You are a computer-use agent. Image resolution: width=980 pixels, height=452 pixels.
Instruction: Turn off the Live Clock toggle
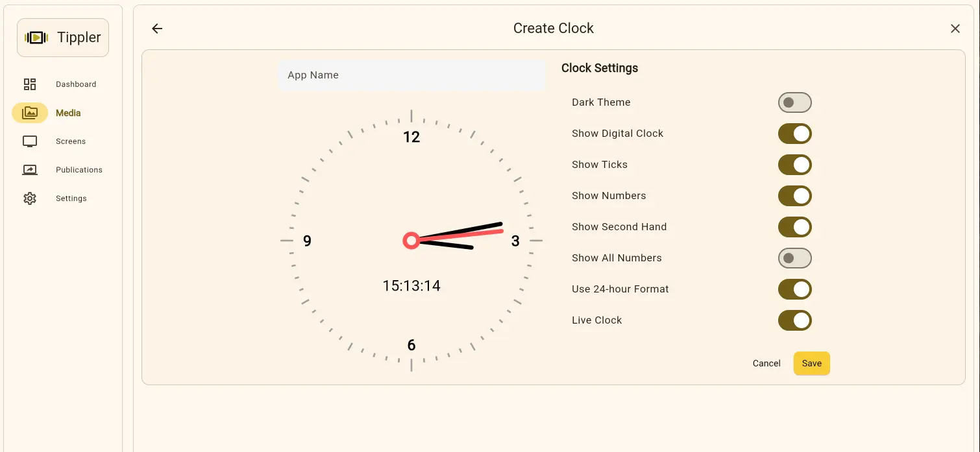click(794, 320)
